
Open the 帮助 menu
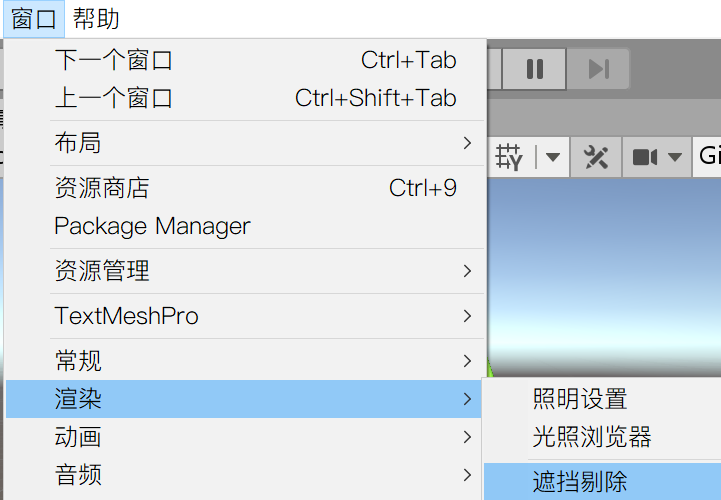(96, 17)
